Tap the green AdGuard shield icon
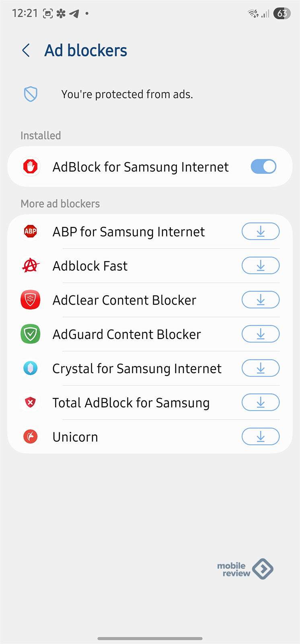 pos(31,334)
